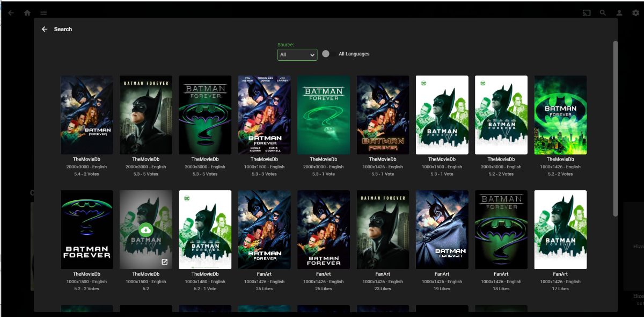This screenshot has height=317, width=644.
Task: Select the FanArt poster with 17 Likes
Action: click(560, 230)
